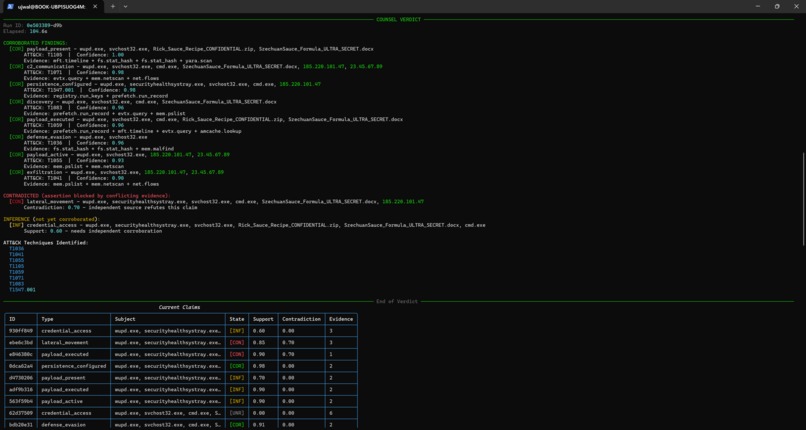The width and height of the screenshot is (806, 430).
Task: Click T1059 in the identified techniques list
Action: [16, 272]
